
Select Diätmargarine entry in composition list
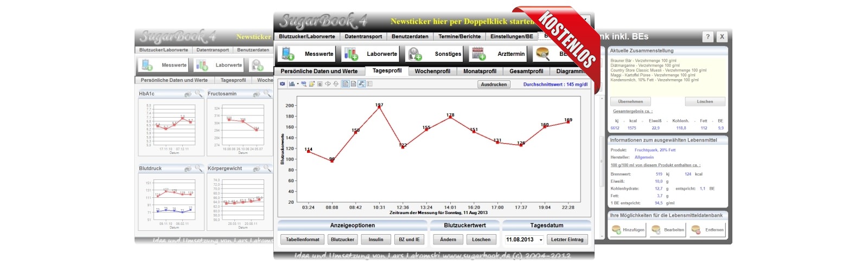(645, 66)
